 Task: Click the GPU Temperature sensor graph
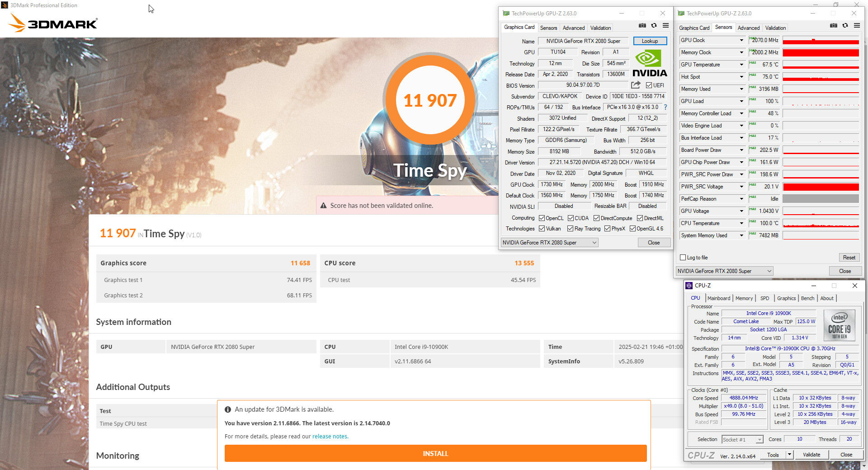click(x=821, y=65)
